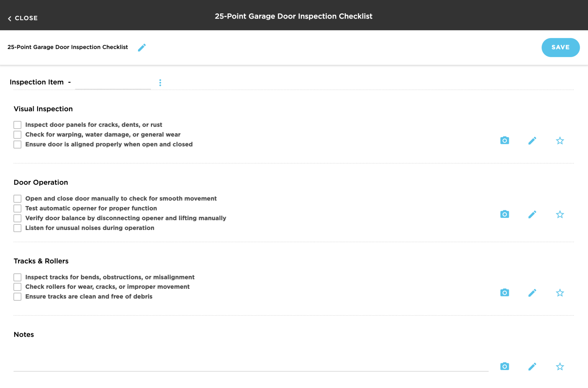Click the Close link in header
This screenshot has width=588, height=388.
[x=26, y=18]
